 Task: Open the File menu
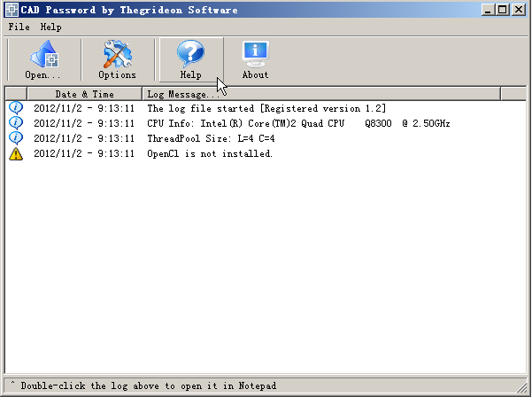coord(19,27)
